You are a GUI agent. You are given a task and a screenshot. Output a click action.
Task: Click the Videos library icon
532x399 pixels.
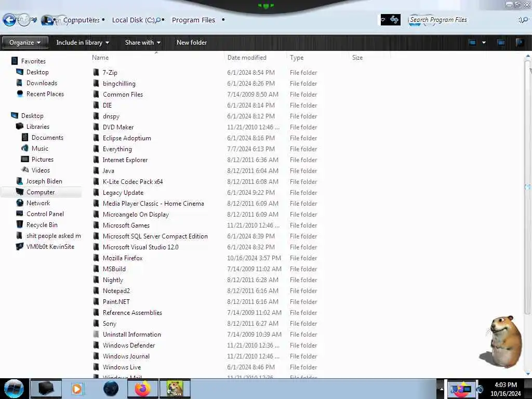tap(25, 170)
